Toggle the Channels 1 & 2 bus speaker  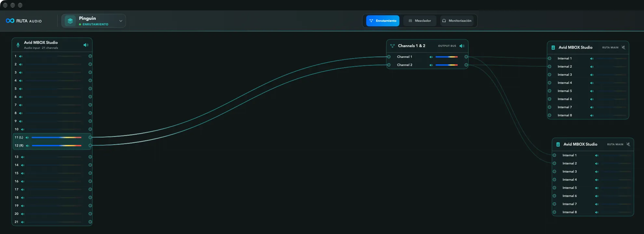462,46
